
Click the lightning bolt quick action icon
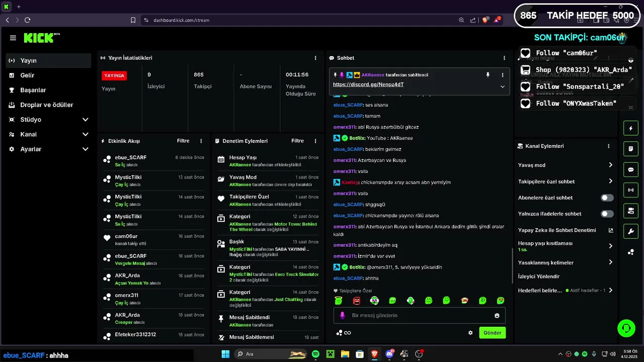[x=631, y=128]
